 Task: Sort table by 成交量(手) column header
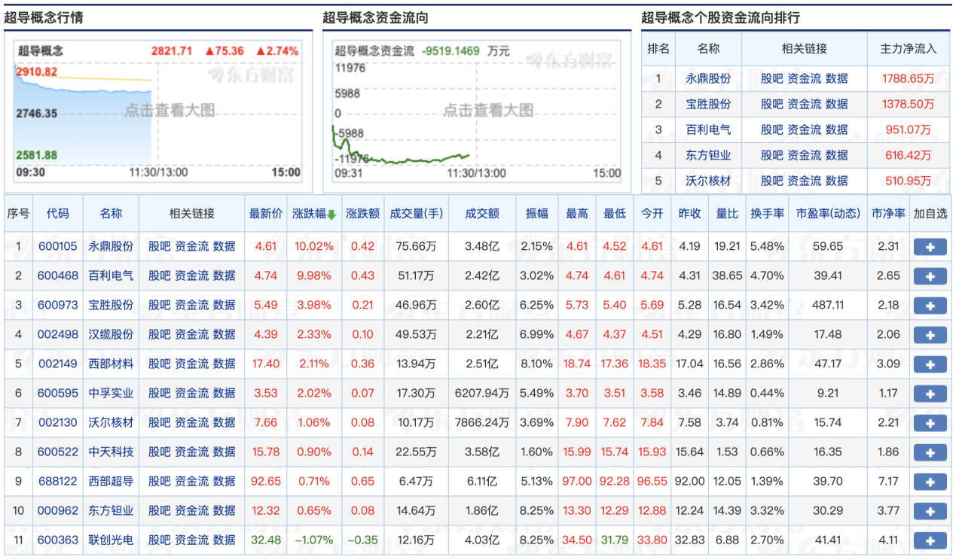417,213
